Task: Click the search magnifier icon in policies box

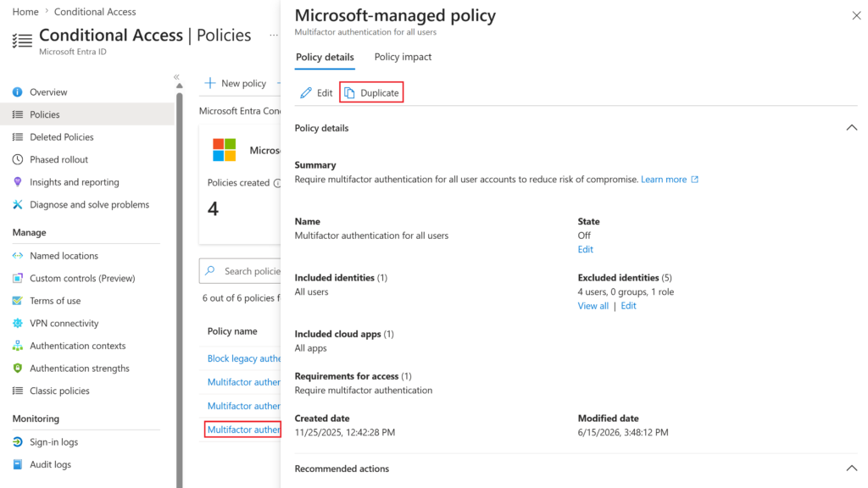Action: (210, 270)
